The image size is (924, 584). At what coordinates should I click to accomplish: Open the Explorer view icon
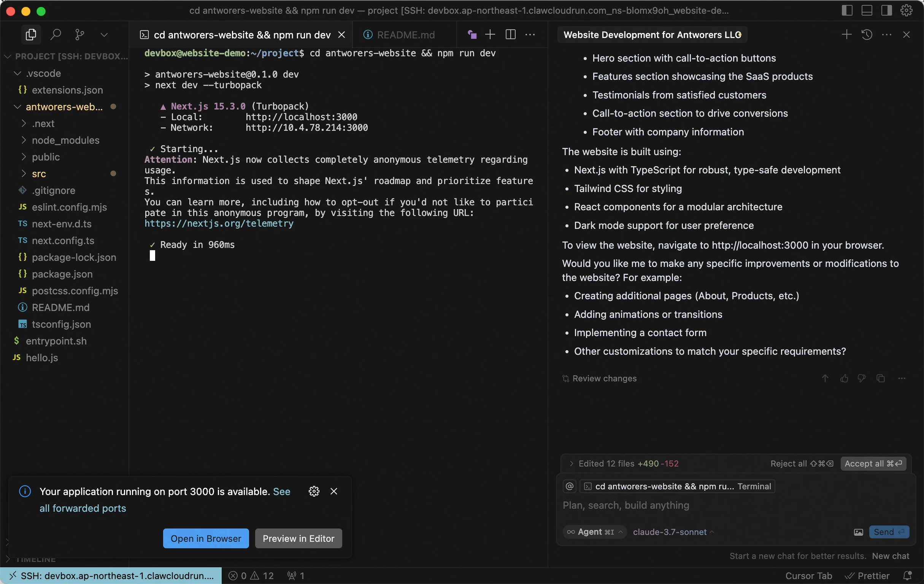point(31,35)
